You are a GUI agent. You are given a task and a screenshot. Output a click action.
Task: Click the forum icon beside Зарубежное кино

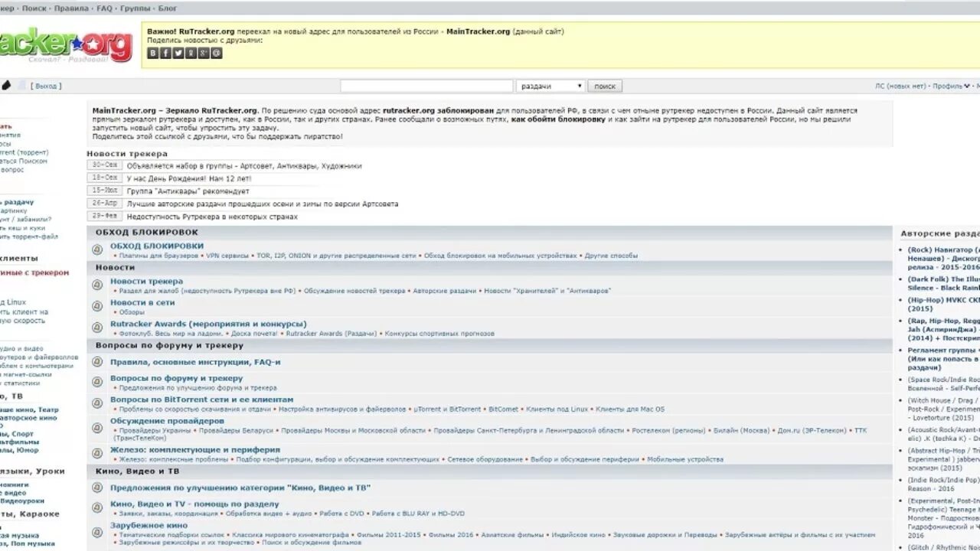pos(97,533)
